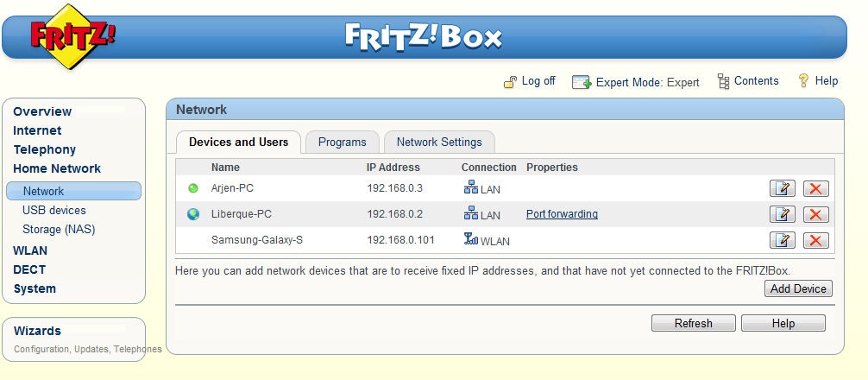Click the IP Address column header
This screenshot has width=868, height=380.
point(393,168)
